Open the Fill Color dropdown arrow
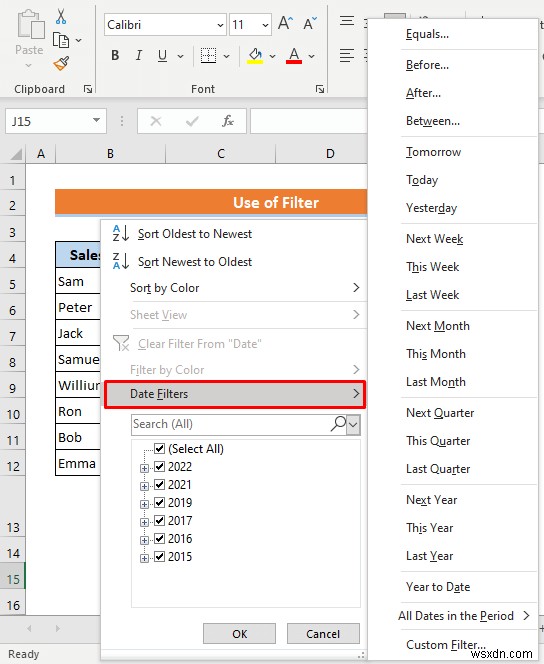 pyautogui.click(x=272, y=56)
